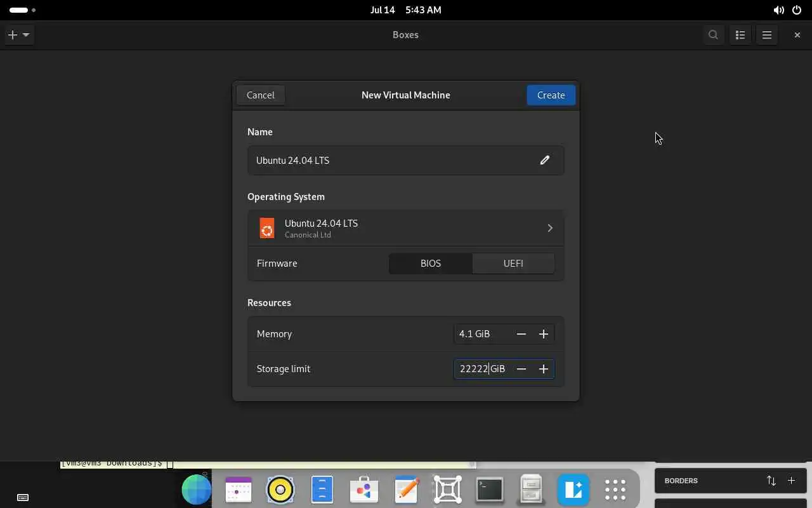
Task: Click the new machine plus icon
Action: 13,35
